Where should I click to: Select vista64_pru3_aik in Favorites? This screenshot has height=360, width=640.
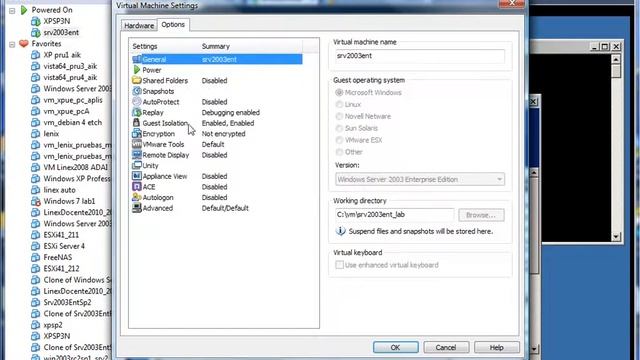tap(70, 66)
